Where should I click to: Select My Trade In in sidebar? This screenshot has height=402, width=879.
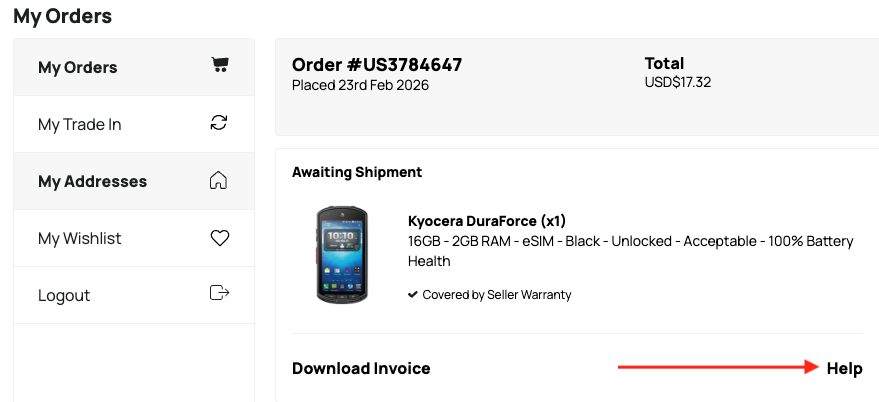tap(80, 125)
